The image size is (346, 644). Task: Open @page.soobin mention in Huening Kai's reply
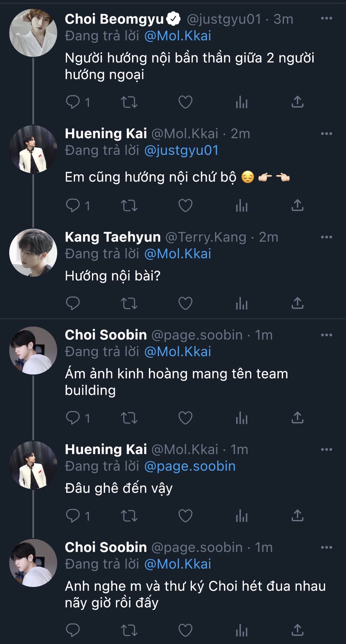pos(190,466)
